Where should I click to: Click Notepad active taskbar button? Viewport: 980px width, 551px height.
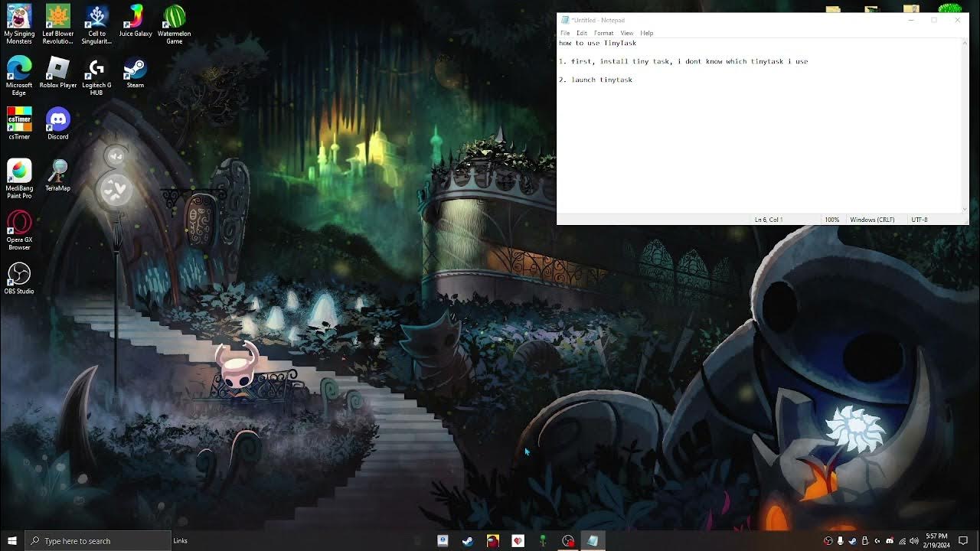(x=593, y=540)
